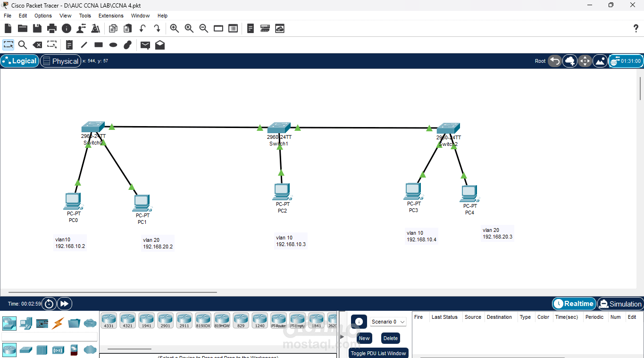
Task: Click the Zoom Out magnifier icon
Action: coord(204,28)
